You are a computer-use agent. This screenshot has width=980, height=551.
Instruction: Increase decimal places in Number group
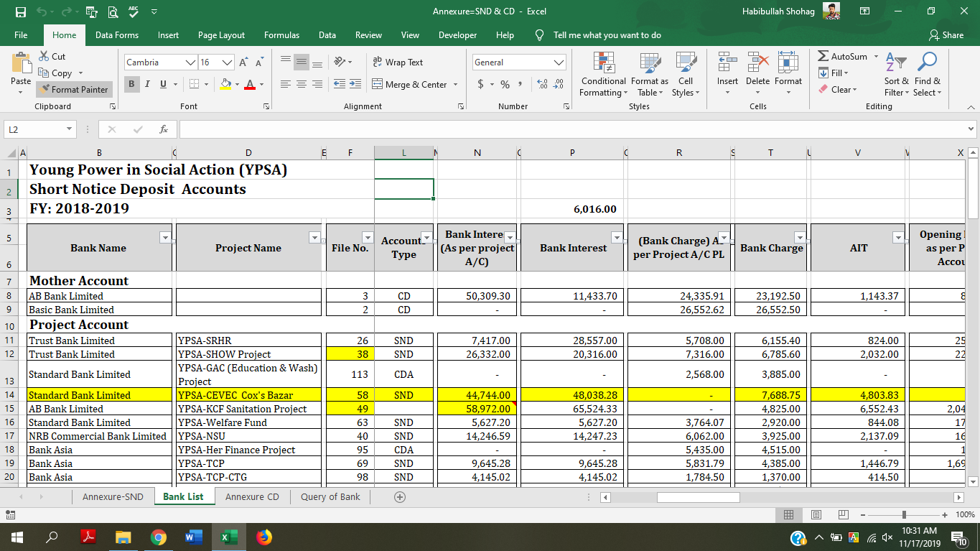543,84
